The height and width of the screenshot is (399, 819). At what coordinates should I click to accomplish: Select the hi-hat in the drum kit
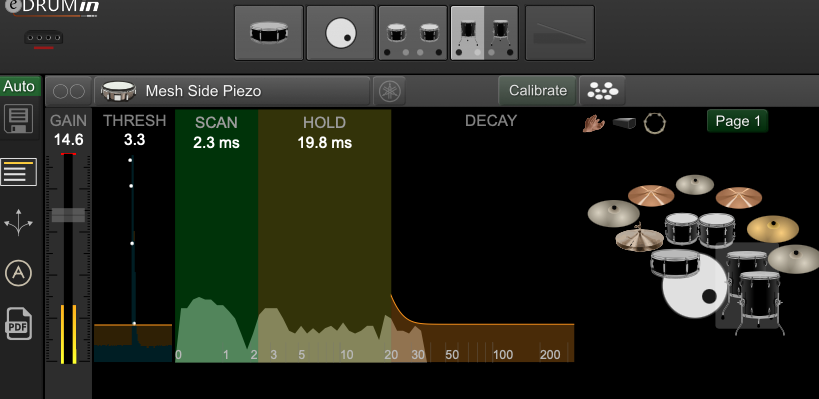(x=640, y=239)
